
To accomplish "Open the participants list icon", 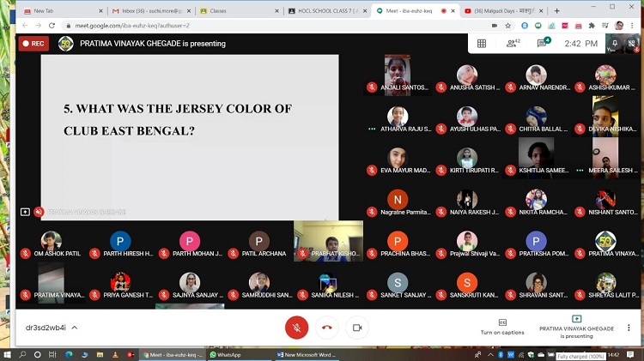I will pos(513,43).
